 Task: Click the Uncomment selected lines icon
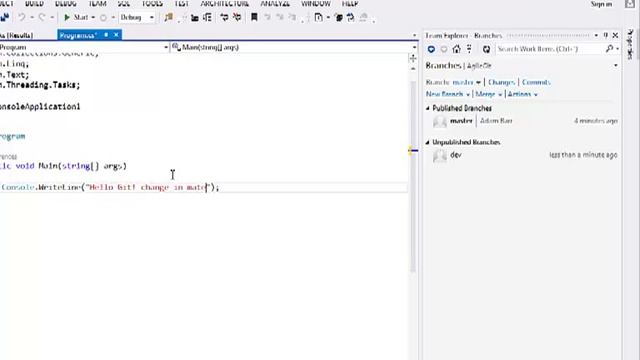click(237, 17)
